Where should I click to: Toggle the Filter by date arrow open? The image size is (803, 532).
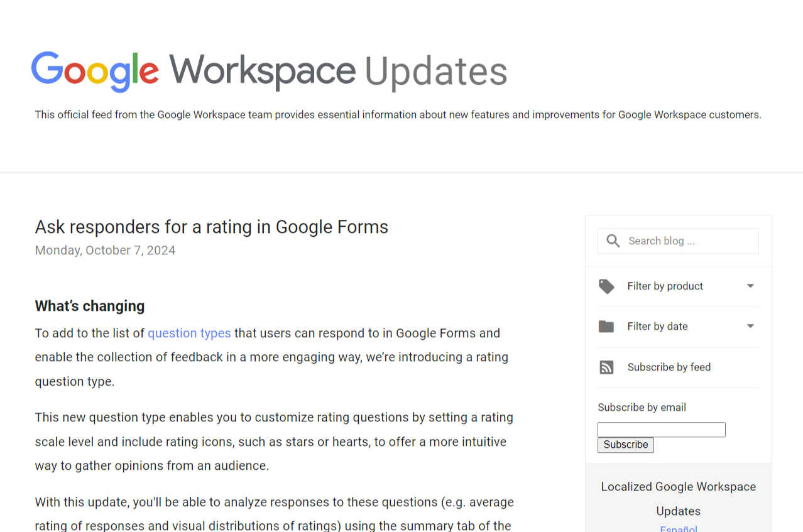click(x=750, y=326)
